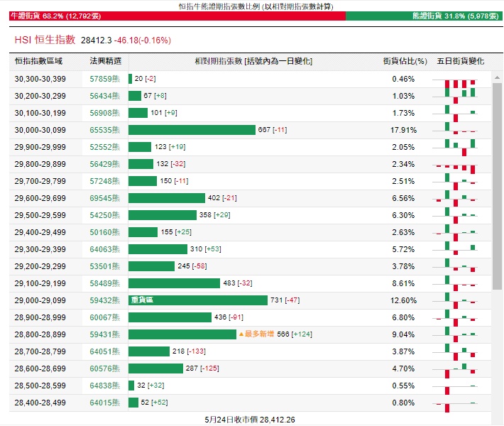Click the 5月24日收市價 28,412.26 footer

pyautogui.click(x=250, y=420)
